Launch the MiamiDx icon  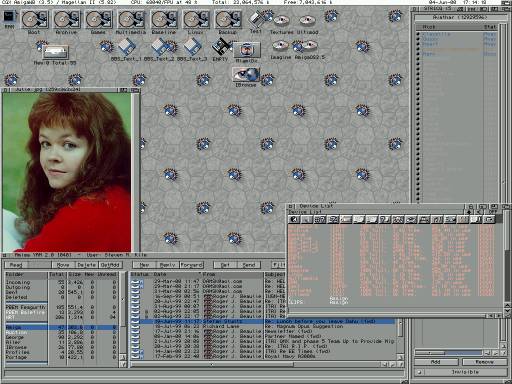click(x=246, y=50)
